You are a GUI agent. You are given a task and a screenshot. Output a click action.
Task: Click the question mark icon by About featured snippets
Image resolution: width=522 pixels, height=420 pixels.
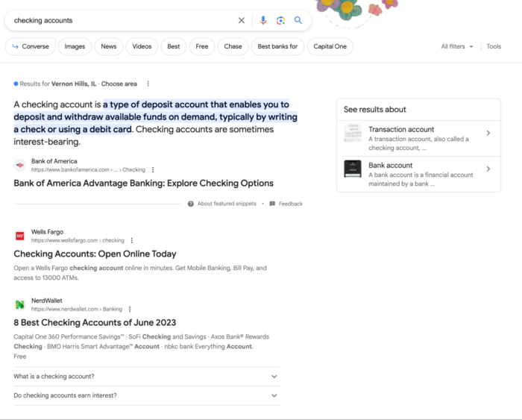tap(191, 204)
